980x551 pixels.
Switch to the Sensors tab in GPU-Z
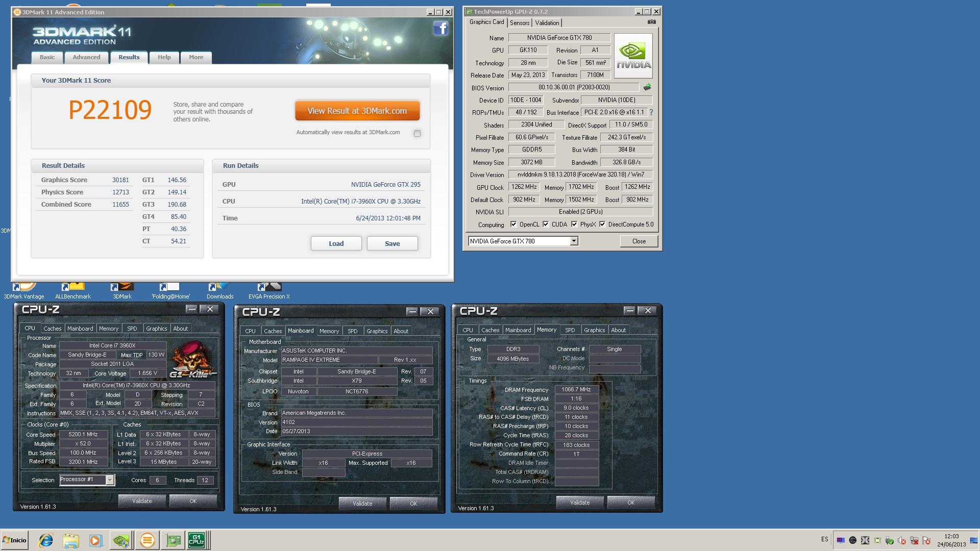[520, 23]
